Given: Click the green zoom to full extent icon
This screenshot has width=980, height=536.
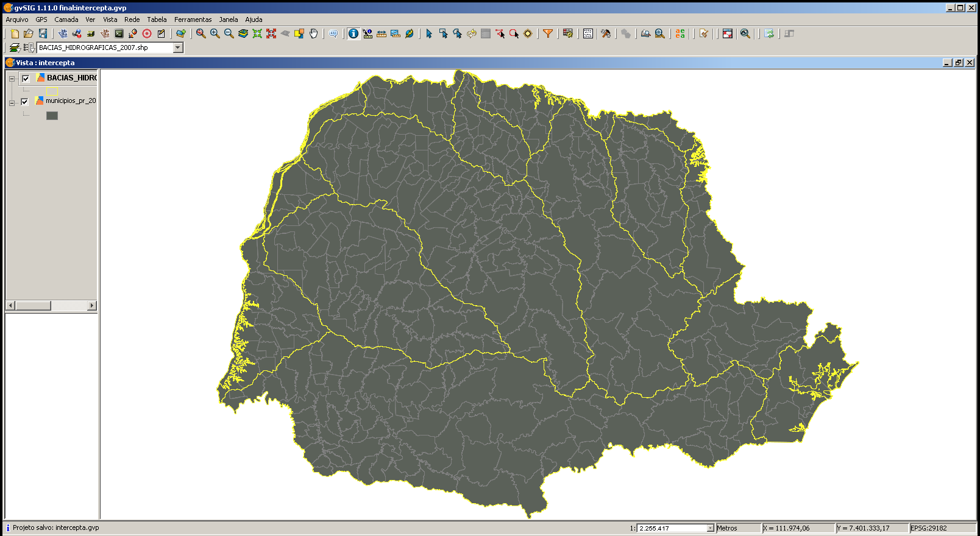Looking at the screenshot, I should click(x=257, y=33).
